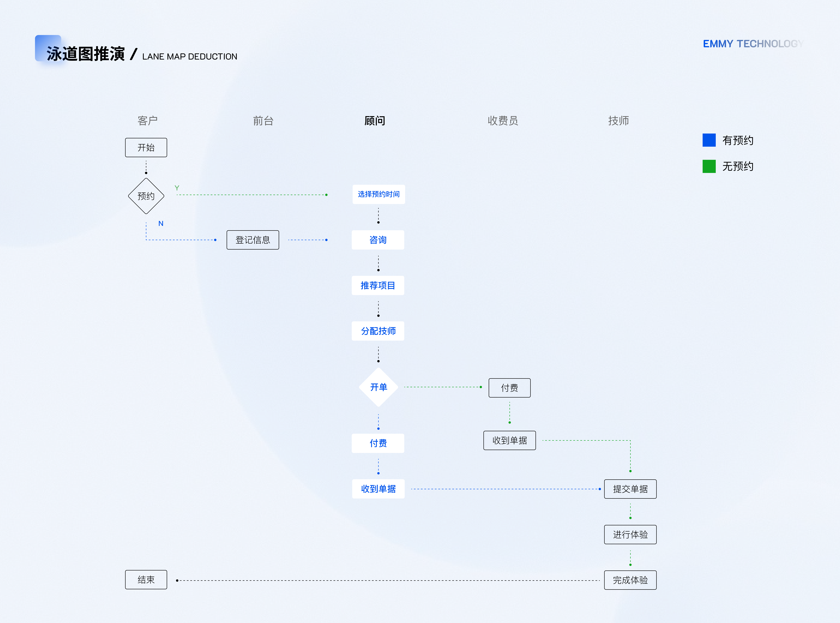Click the green Y branch label
This screenshot has height=623, width=840.
[177, 188]
